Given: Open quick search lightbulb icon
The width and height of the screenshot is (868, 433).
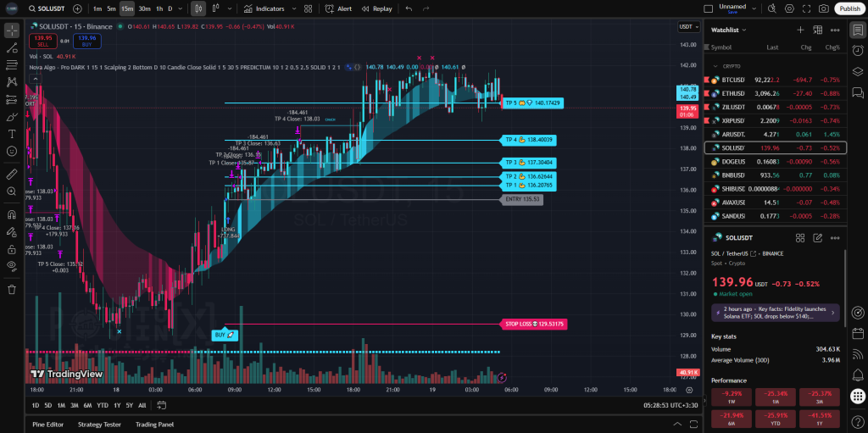Looking at the screenshot, I should coord(772,8).
